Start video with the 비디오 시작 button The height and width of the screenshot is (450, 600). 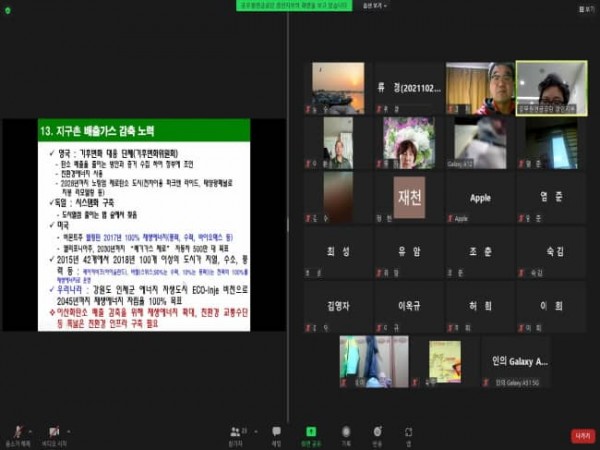(54, 435)
